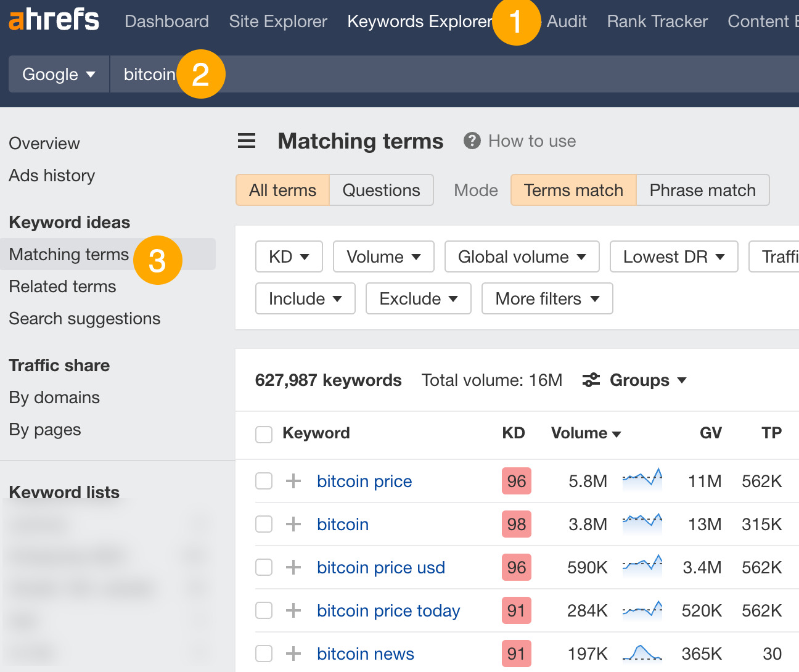
Task: Click the red KD 98 badge for bitcoin
Action: 516,524
